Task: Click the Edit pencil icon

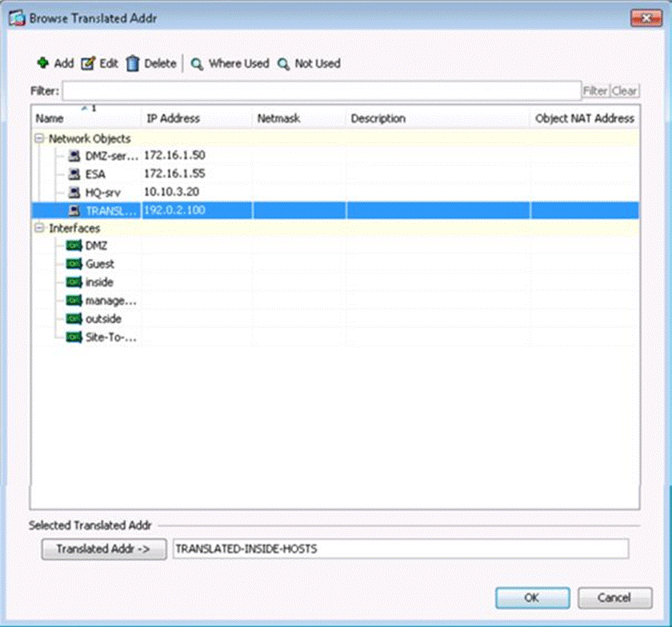Action: [x=88, y=63]
